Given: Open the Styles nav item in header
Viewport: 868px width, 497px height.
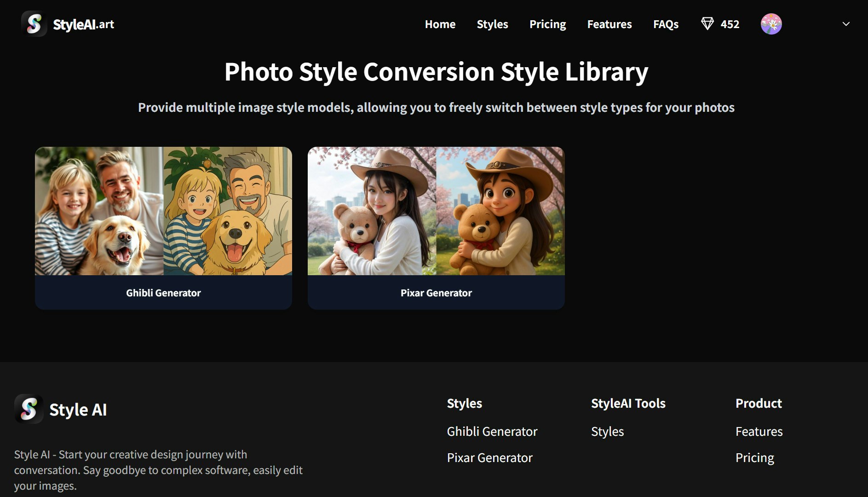Looking at the screenshot, I should pos(492,24).
